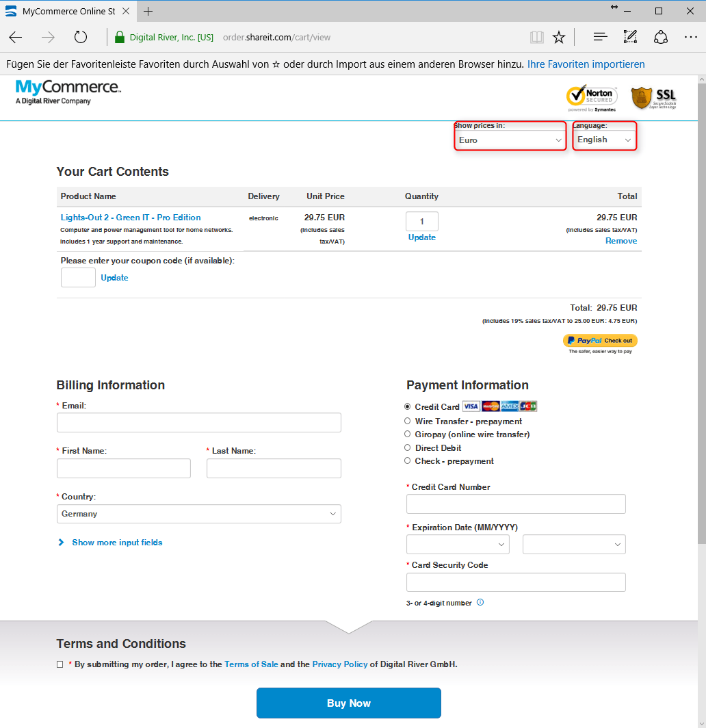Open the Privacy Policy link

(340, 664)
